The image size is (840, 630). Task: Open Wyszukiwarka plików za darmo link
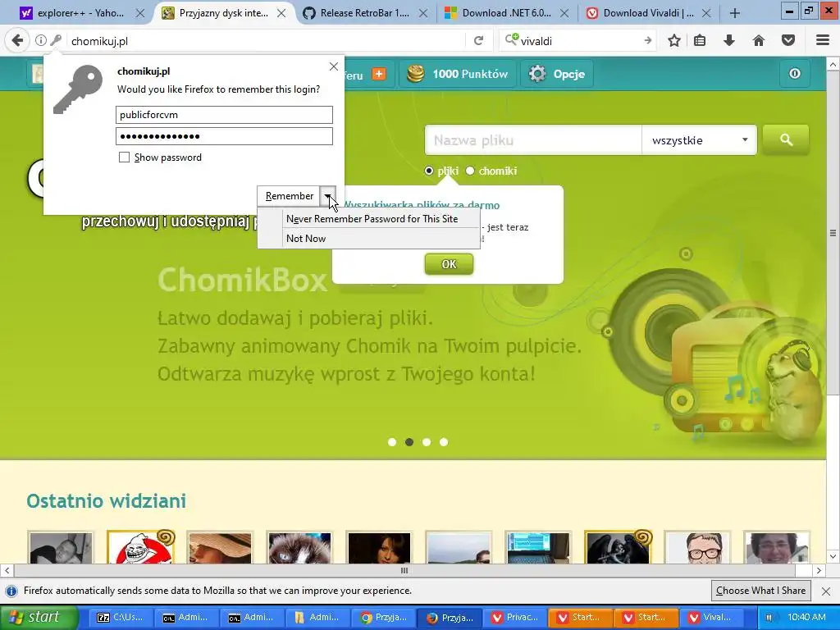421,205
